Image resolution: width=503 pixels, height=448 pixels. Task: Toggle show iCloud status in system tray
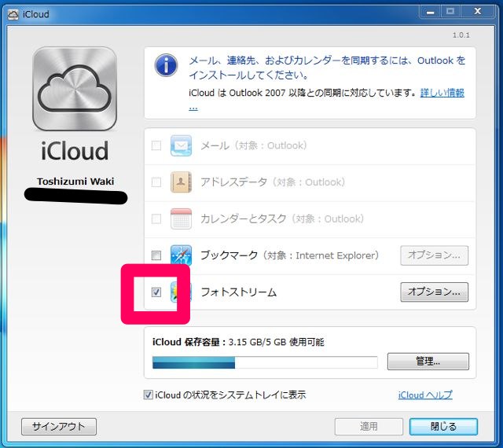(148, 395)
